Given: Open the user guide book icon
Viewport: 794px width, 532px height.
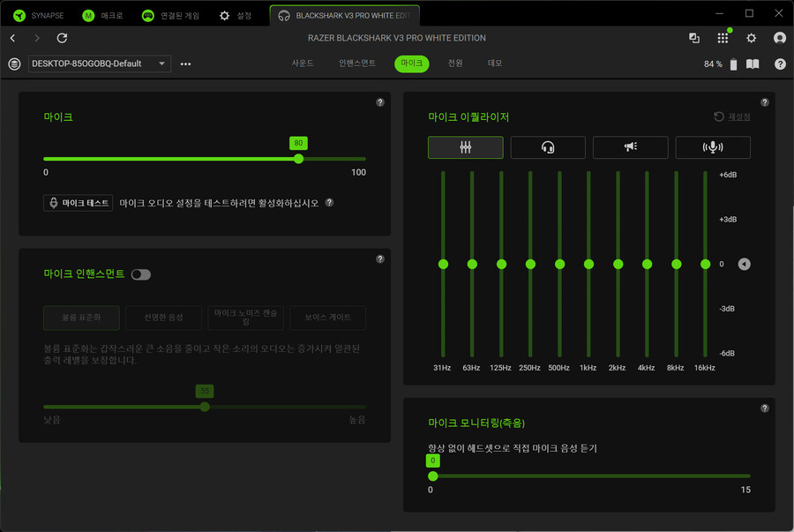Looking at the screenshot, I should [753, 64].
